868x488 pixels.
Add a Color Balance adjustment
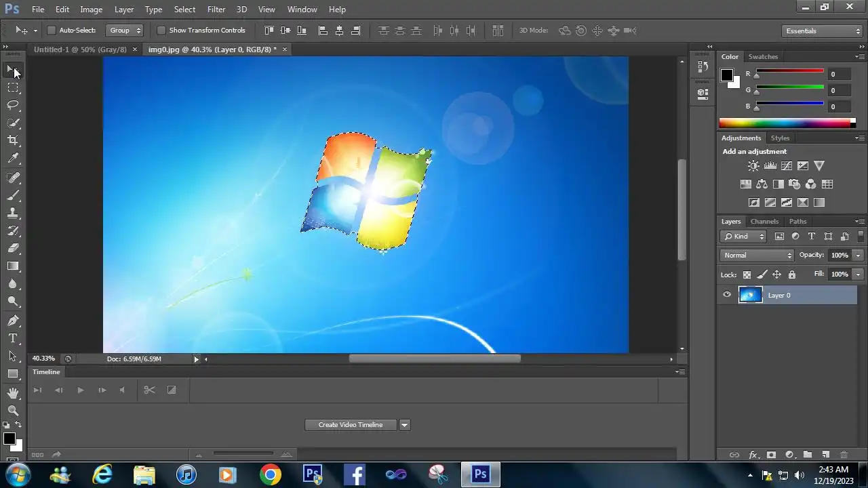tap(762, 184)
